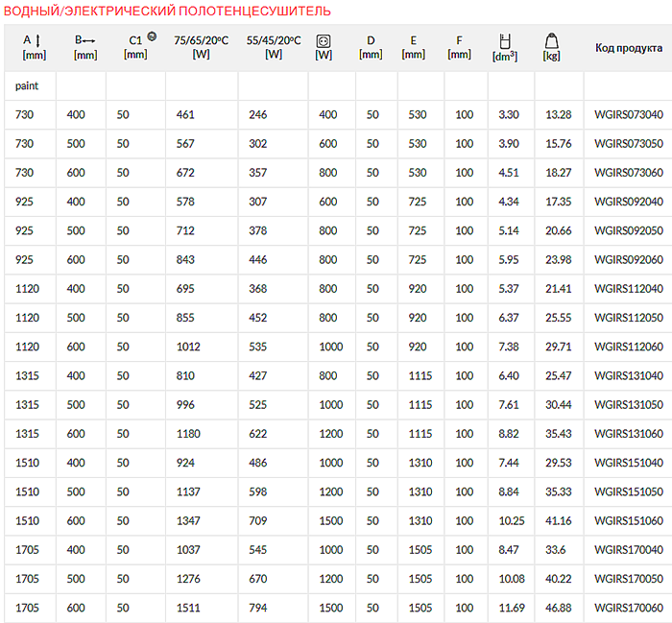
Task: Click the volume value 3.30
Action: pyautogui.click(x=509, y=115)
